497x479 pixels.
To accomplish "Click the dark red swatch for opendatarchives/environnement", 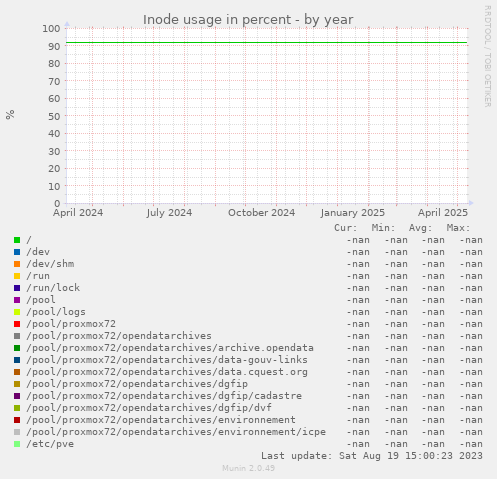I will [x=17, y=420].
